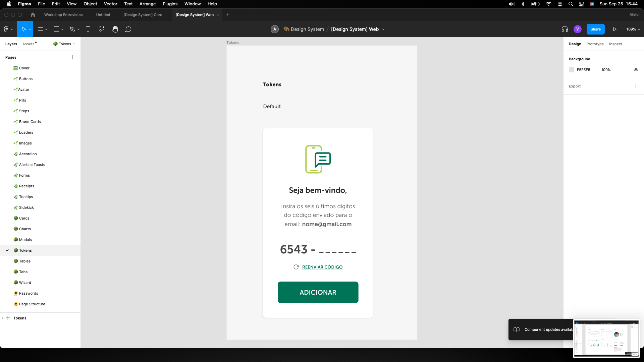Select the Text tool in toolbar
The height and width of the screenshot is (362, 644).
(88, 29)
